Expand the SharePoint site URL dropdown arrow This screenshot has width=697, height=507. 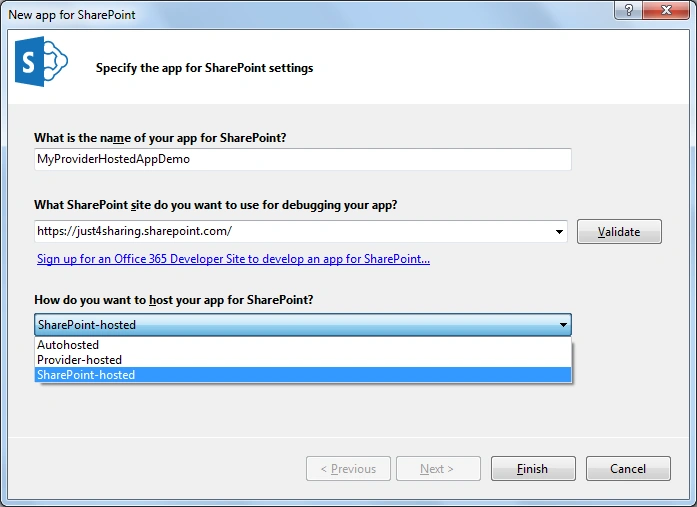click(559, 232)
